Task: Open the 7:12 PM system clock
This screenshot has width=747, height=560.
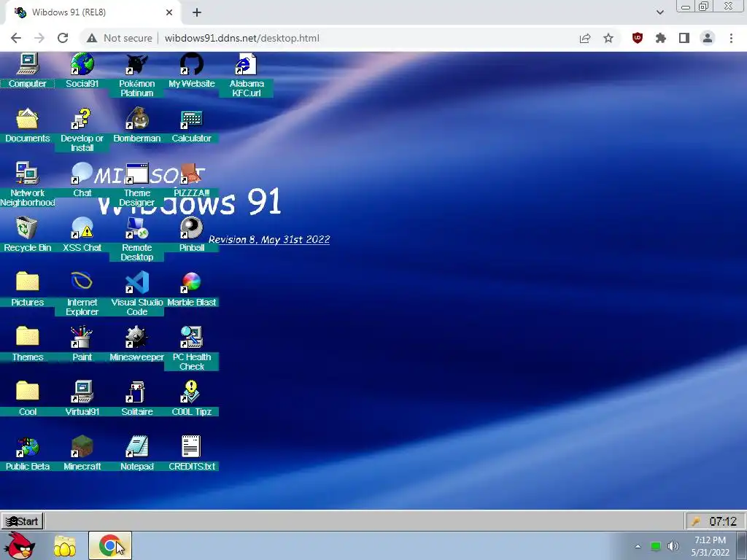Action: click(711, 546)
